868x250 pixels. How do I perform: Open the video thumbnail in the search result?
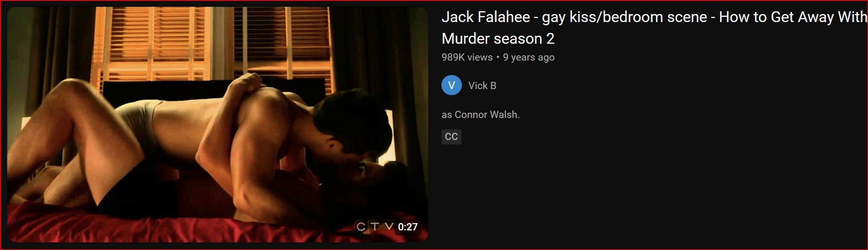(218, 124)
